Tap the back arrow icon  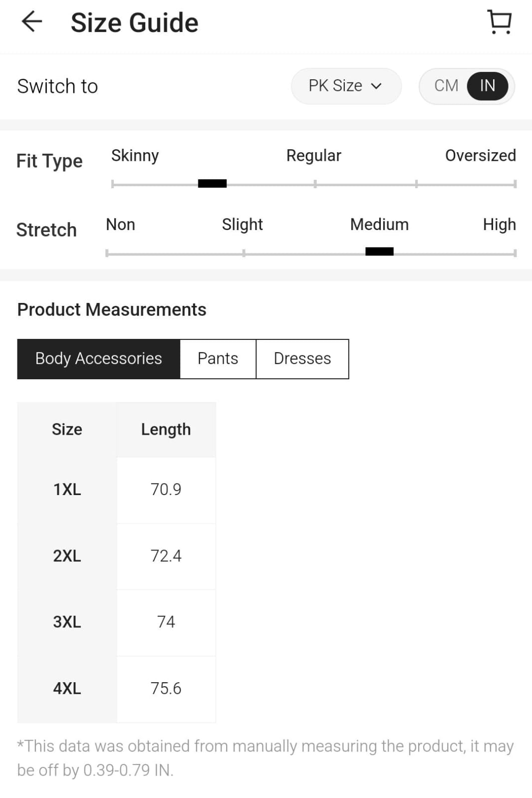tap(32, 22)
